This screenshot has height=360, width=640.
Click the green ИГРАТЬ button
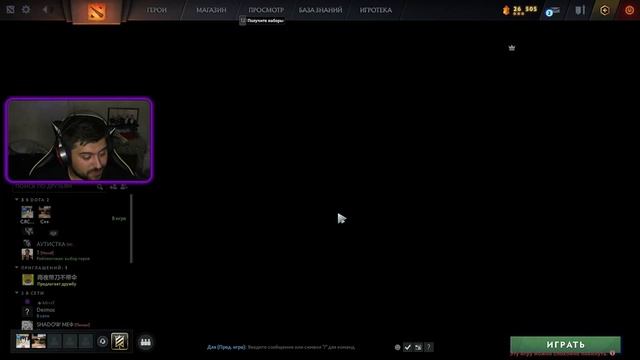(x=565, y=344)
